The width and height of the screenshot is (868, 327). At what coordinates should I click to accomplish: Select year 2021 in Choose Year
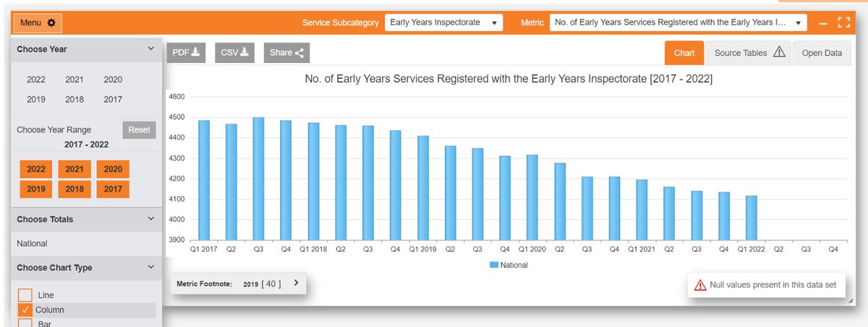(x=75, y=80)
